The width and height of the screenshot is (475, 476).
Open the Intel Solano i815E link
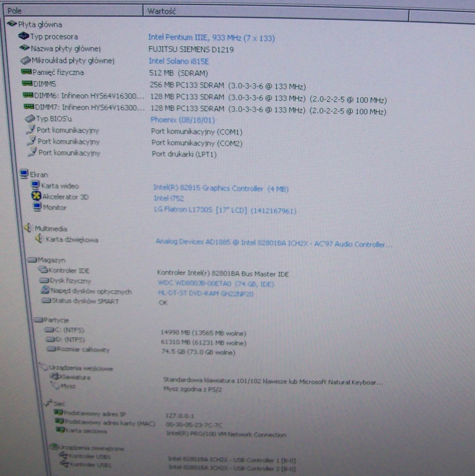[x=179, y=61]
